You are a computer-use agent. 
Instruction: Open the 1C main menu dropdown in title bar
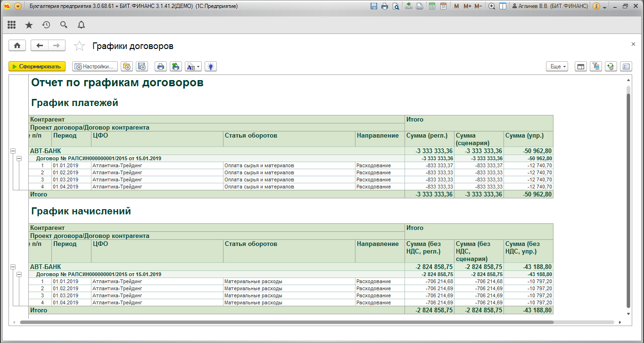point(18,6)
